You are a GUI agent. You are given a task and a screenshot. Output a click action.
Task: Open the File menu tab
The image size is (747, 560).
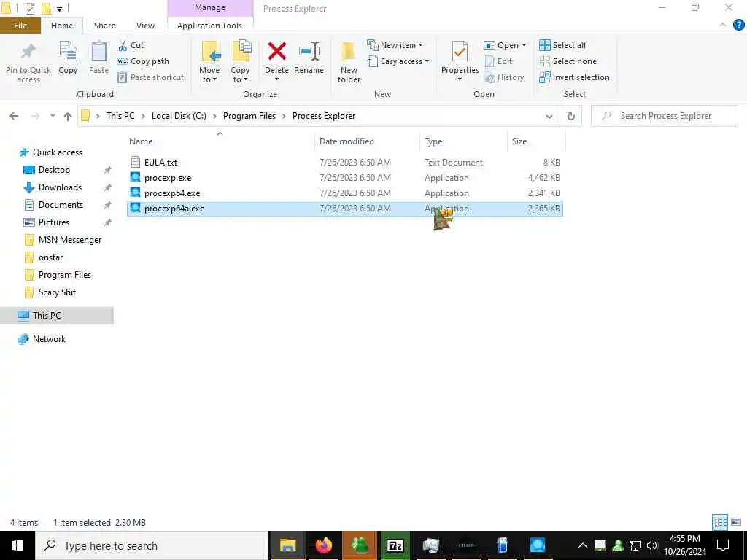pyautogui.click(x=20, y=26)
